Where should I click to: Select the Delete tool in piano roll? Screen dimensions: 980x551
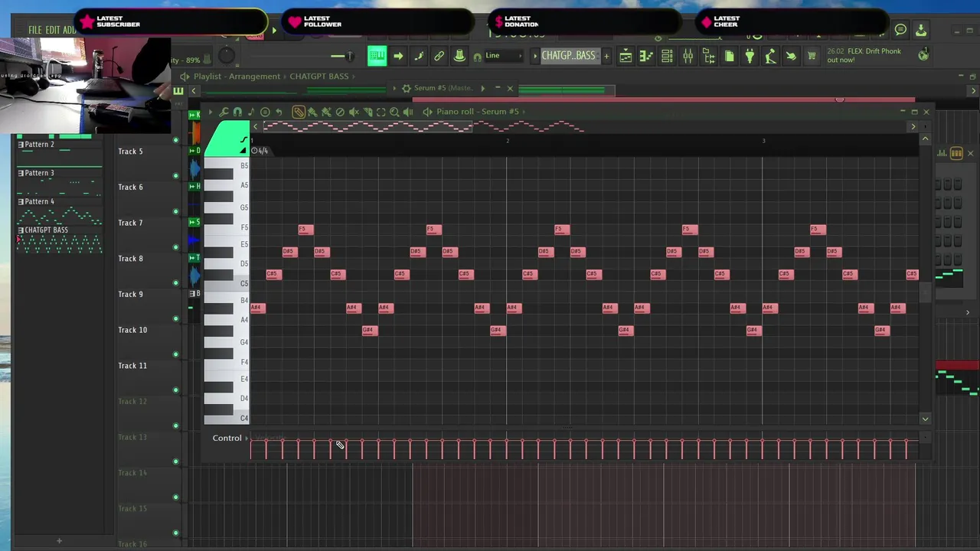[x=340, y=112]
